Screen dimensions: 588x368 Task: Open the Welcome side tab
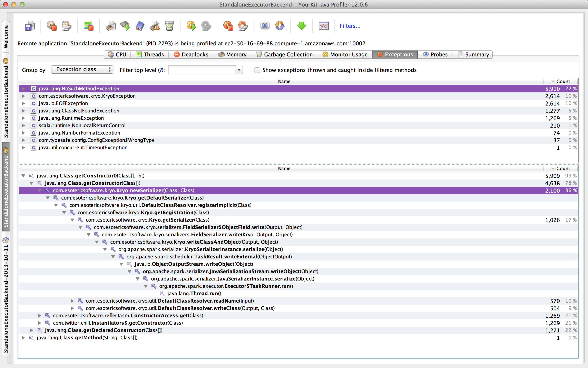(6, 37)
